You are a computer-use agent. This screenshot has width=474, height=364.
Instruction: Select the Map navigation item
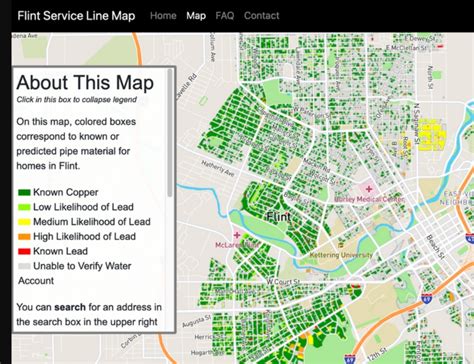click(x=196, y=16)
